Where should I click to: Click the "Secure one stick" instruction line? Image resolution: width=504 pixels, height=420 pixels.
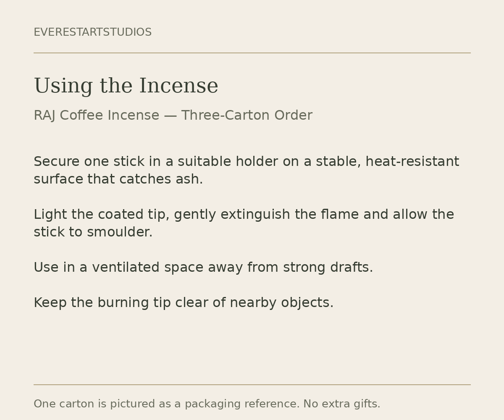click(x=247, y=162)
